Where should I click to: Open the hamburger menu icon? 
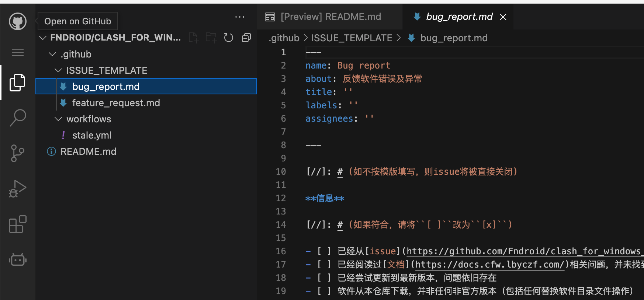coord(18,53)
